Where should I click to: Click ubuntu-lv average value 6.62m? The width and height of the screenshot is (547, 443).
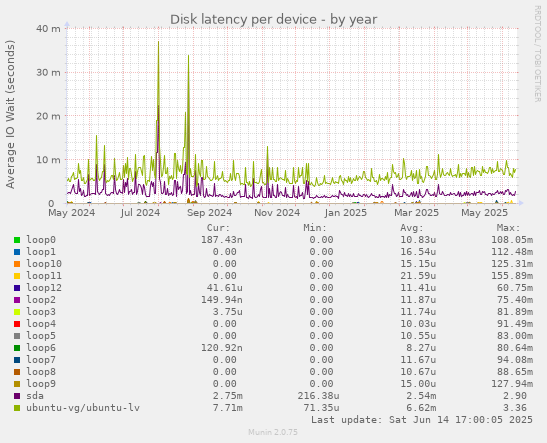pyautogui.click(x=421, y=408)
